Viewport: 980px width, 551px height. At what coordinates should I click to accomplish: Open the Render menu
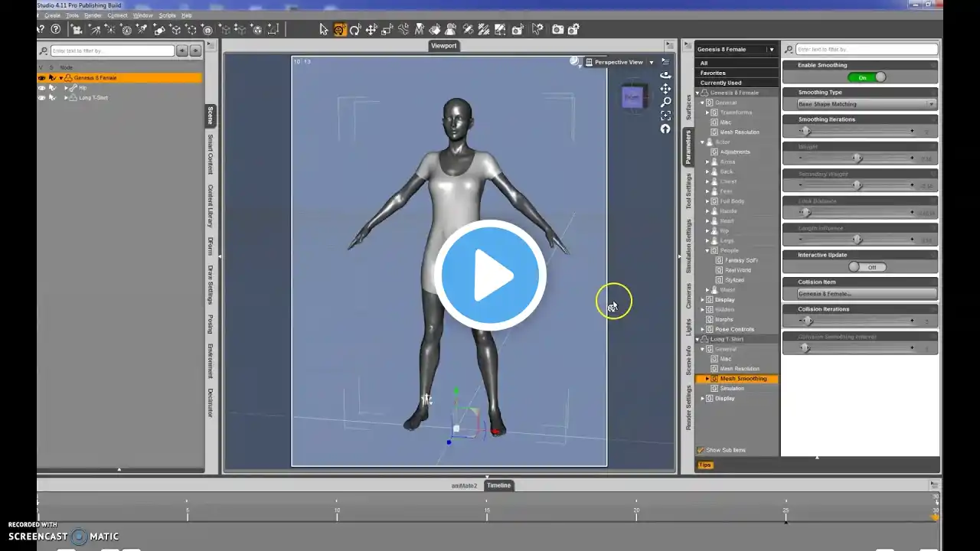click(93, 15)
